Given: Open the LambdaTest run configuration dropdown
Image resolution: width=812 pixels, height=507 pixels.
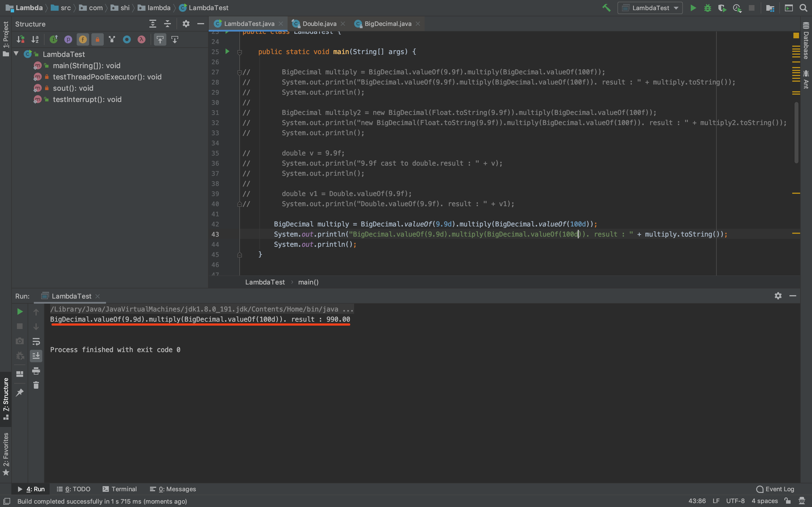Looking at the screenshot, I should click(650, 8).
